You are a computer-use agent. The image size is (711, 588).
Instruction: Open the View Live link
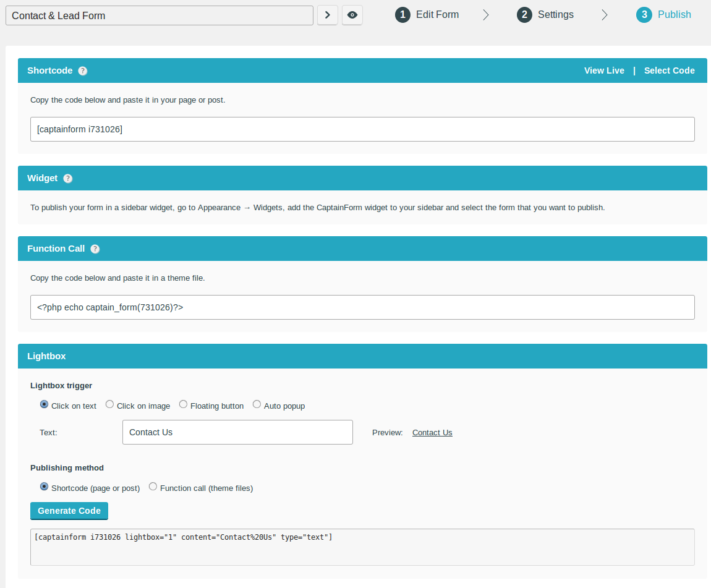tap(603, 70)
